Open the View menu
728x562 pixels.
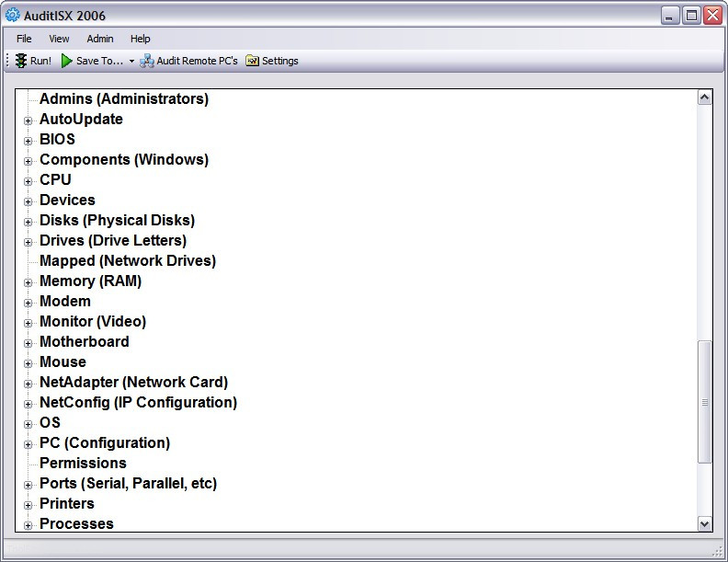click(x=59, y=39)
